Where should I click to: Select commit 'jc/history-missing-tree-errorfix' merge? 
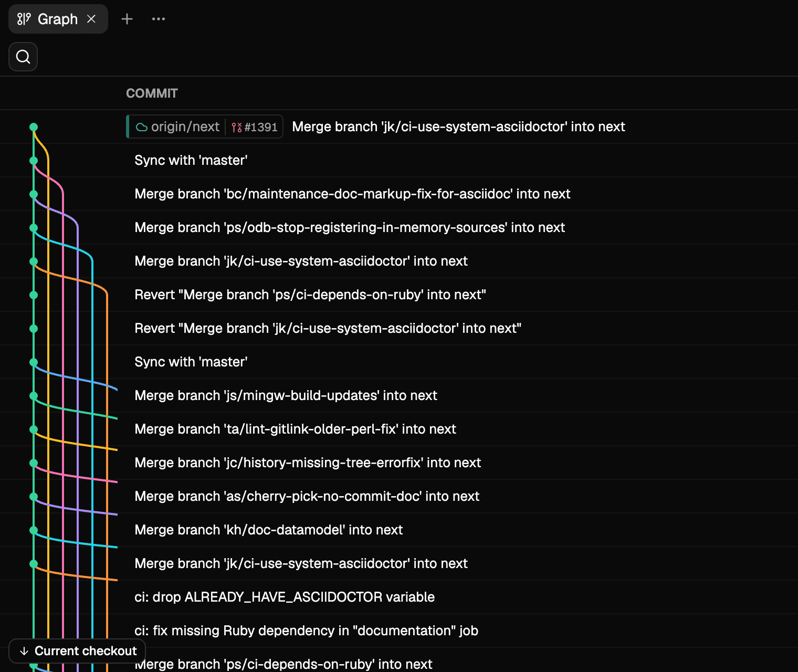[399, 463]
